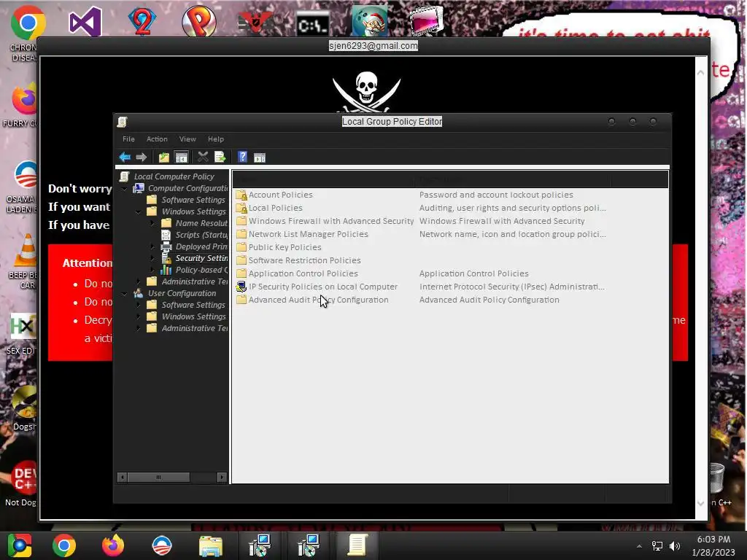This screenshot has height=560, width=747.
Task: Select Local Computer Policy root node
Action: (174, 176)
